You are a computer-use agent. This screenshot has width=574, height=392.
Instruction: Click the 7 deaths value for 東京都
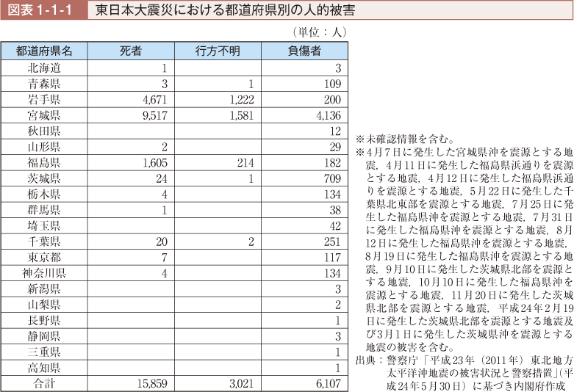[165, 258]
